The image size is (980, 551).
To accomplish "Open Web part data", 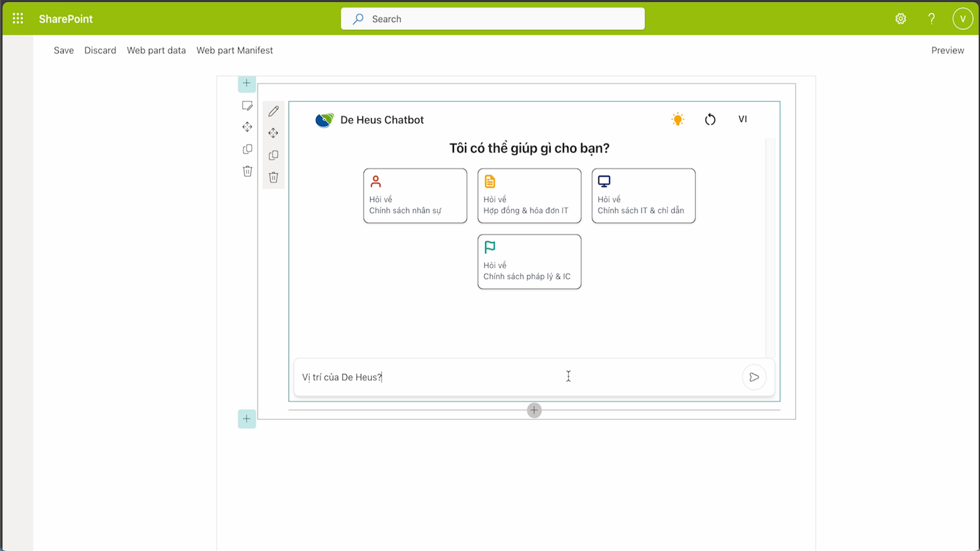I will tap(156, 50).
